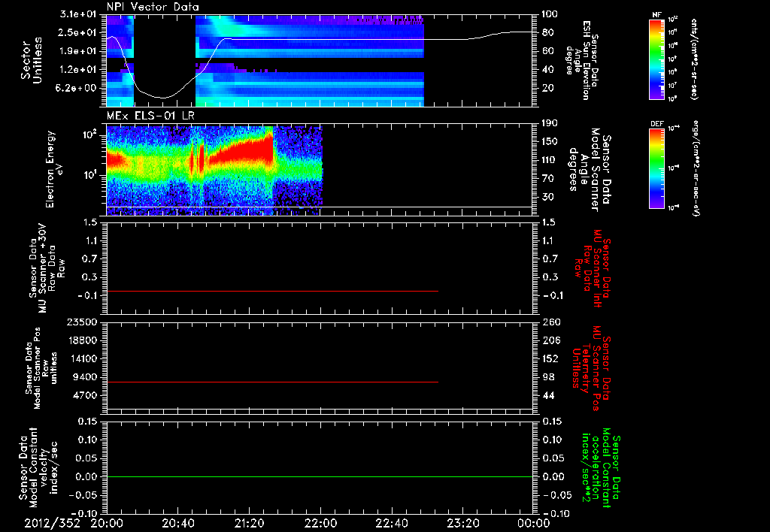
Task: Select the 'MEx ELS-01 LR' panel title
Action: tap(150, 116)
